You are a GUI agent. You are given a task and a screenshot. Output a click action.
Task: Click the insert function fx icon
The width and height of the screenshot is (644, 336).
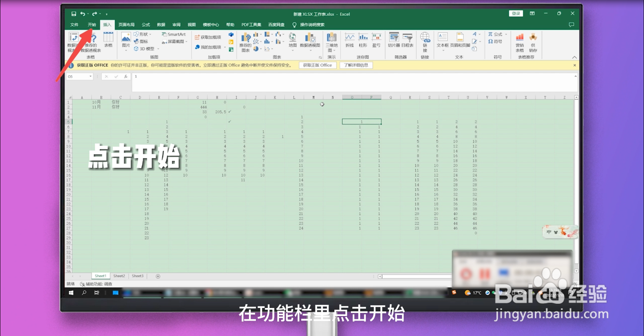click(x=126, y=76)
